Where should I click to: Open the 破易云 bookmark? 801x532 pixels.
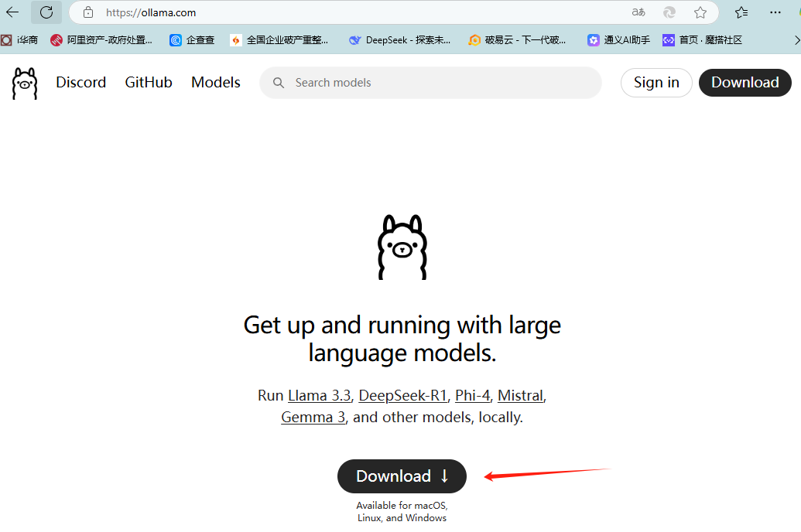(517, 40)
